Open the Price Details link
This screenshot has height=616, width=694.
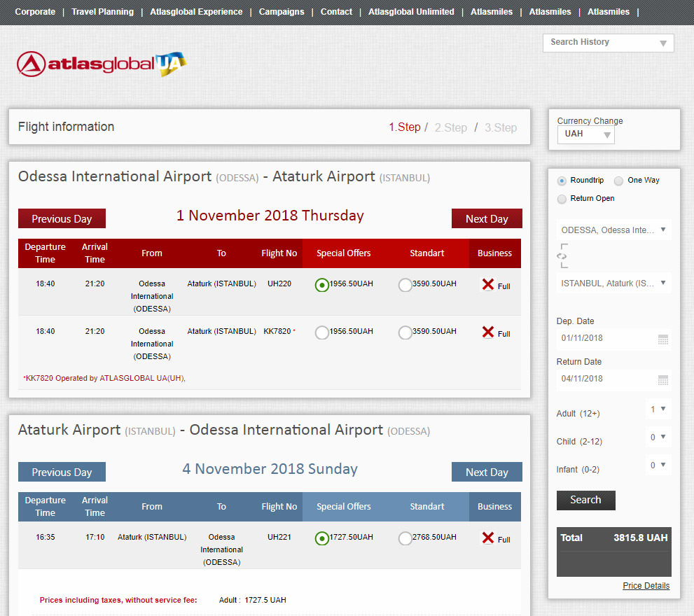click(x=646, y=586)
